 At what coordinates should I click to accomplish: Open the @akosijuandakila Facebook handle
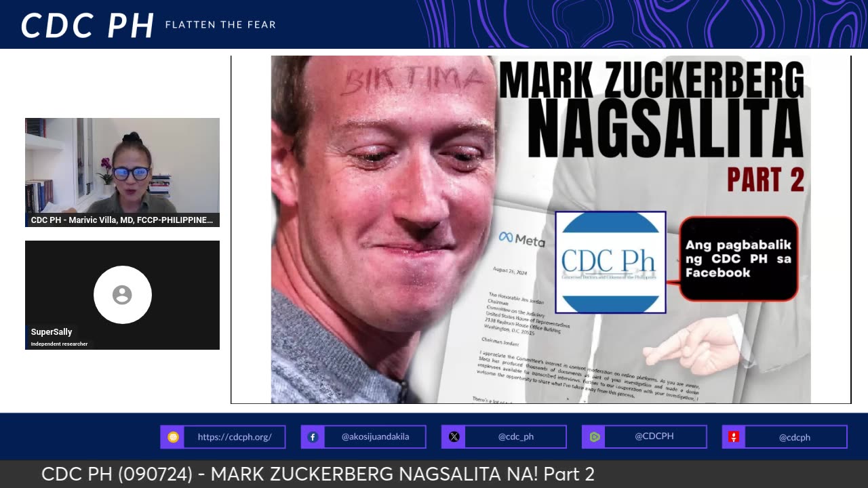[375, 437]
